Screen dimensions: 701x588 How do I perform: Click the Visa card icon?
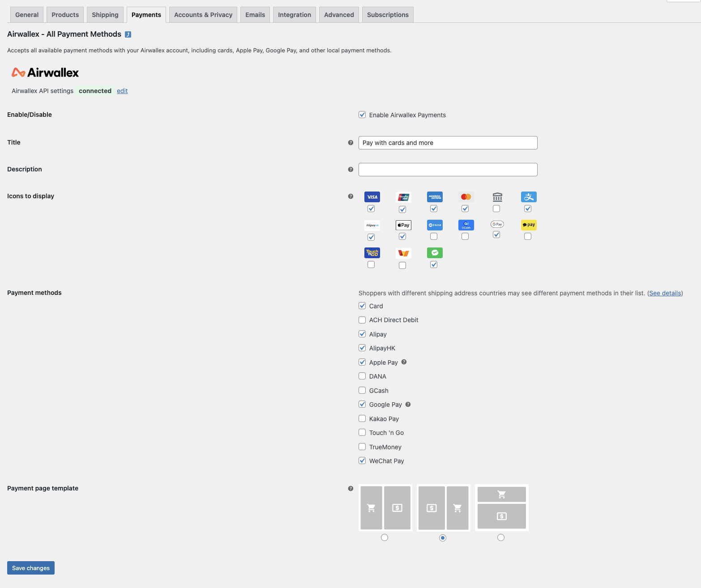[372, 196]
